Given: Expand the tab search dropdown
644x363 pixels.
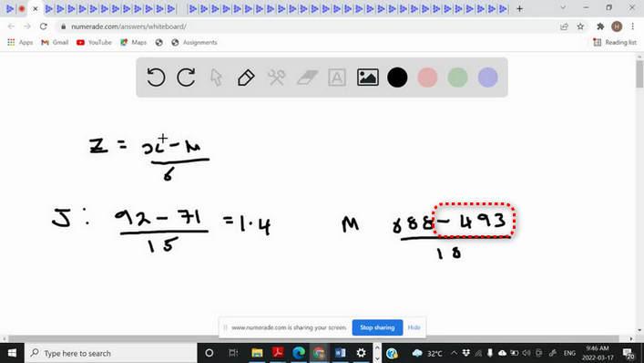Looking at the screenshot, I should (x=563, y=8).
